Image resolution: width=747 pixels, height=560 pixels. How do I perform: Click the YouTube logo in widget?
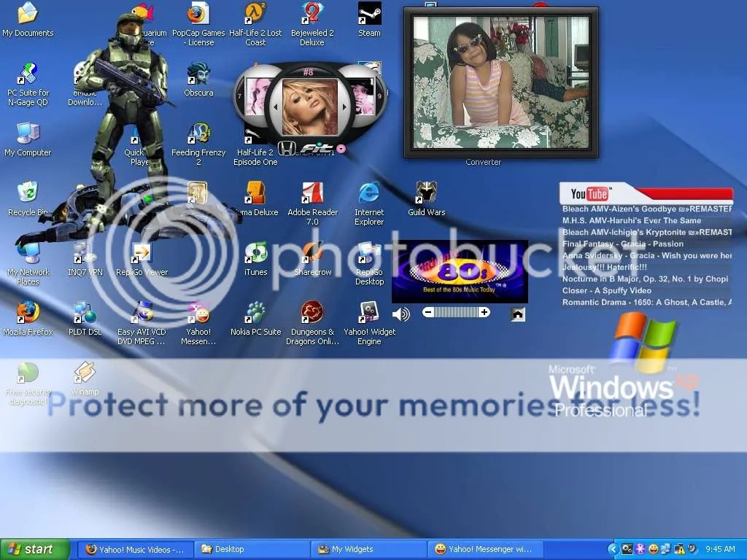pyautogui.click(x=589, y=194)
